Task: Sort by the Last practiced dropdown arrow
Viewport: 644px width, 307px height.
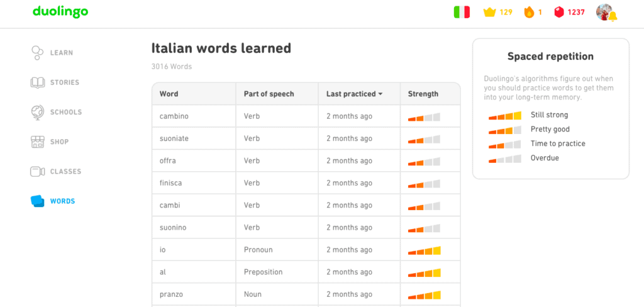Action: 380,94
